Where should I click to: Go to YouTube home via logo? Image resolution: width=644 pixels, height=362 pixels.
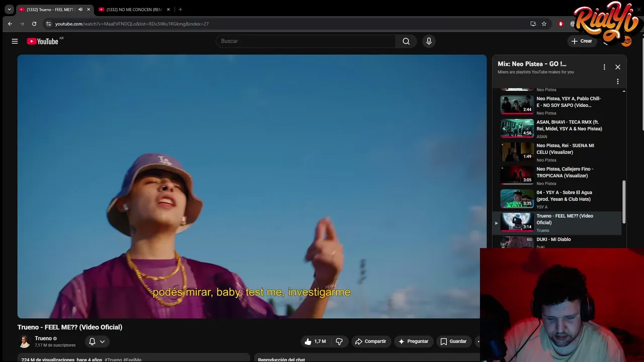[x=43, y=41]
